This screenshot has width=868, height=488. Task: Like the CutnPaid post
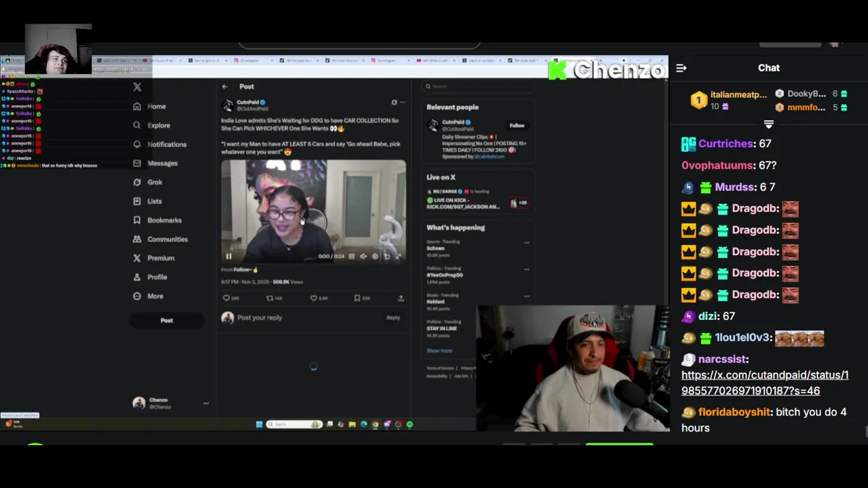313,298
